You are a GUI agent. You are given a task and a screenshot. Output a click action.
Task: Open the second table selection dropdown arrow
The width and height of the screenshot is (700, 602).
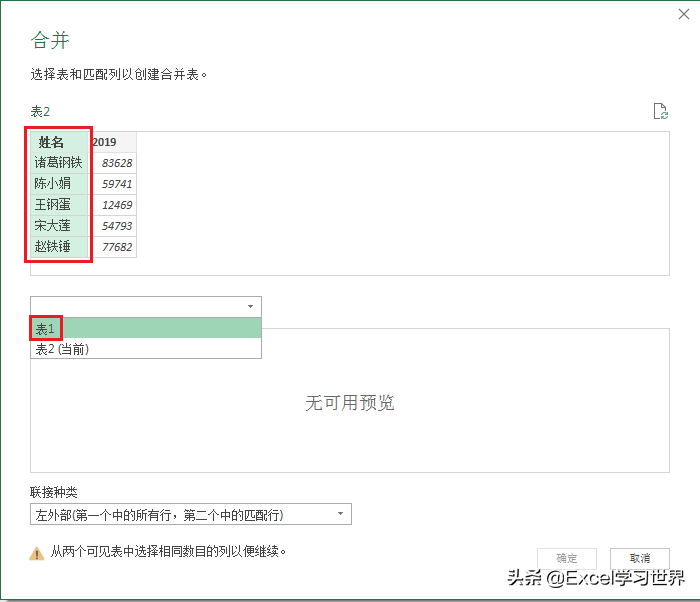[250, 306]
